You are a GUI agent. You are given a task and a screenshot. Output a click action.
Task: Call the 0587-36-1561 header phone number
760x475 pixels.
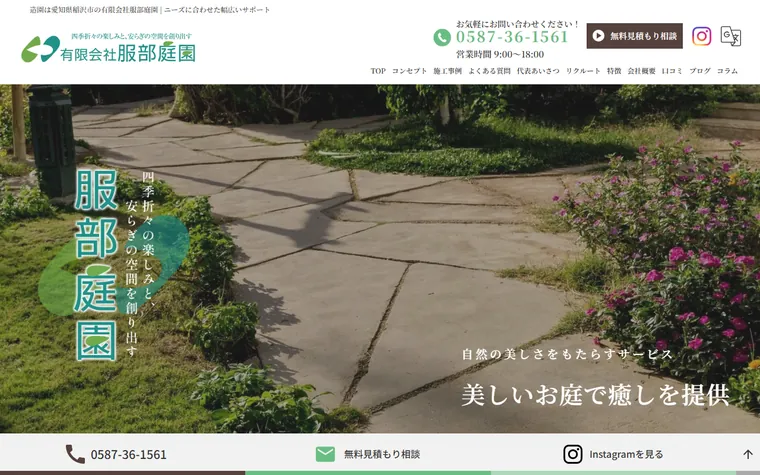pos(512,37)
